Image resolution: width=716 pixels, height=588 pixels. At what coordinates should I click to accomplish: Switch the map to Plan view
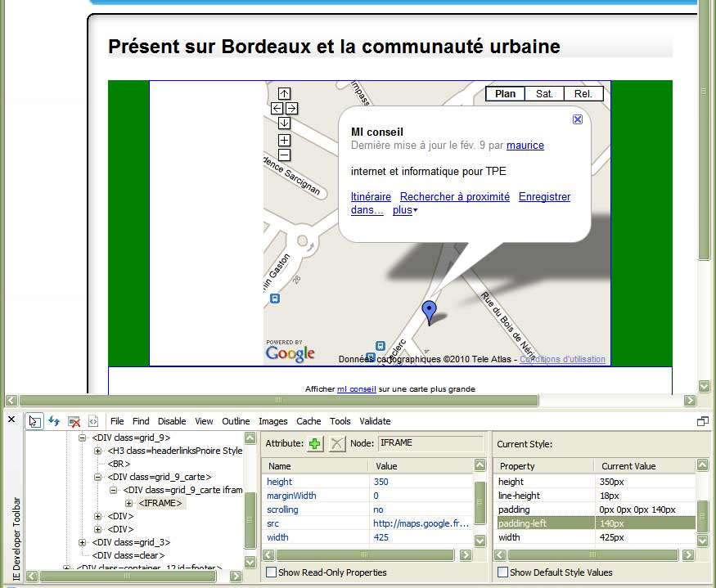coord(505,93)
